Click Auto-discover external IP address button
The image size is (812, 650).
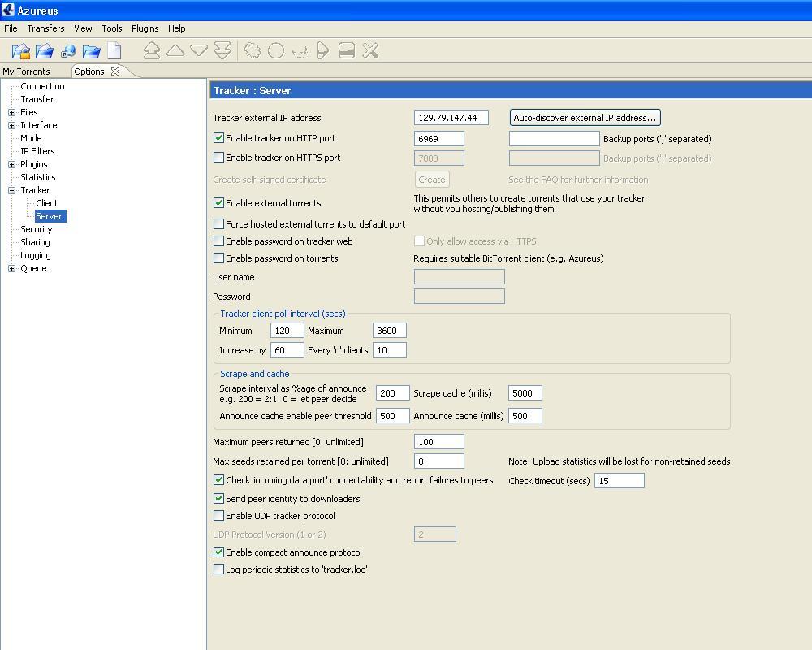coord(585,118)
